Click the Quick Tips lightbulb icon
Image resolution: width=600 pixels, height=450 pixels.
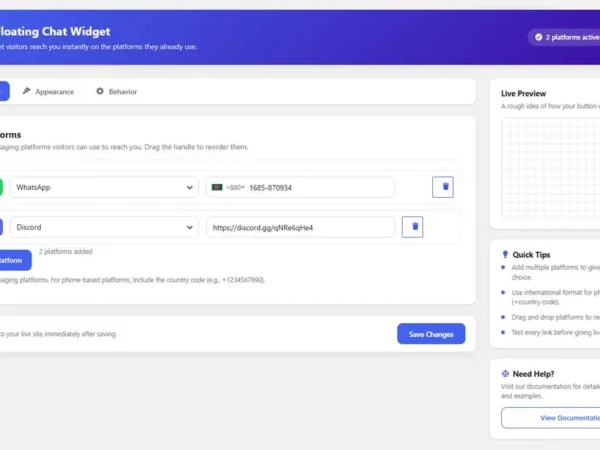(505, 254)
